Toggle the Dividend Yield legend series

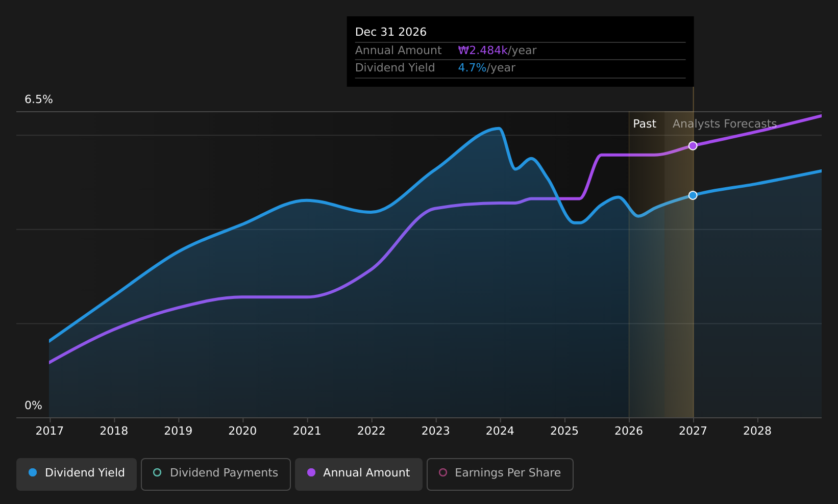pos(77,474)
